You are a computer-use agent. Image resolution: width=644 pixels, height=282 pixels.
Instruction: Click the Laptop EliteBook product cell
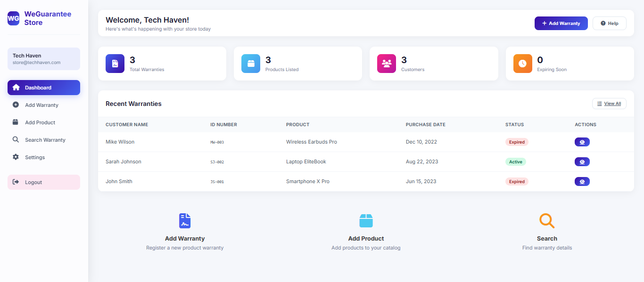(306, 161)
